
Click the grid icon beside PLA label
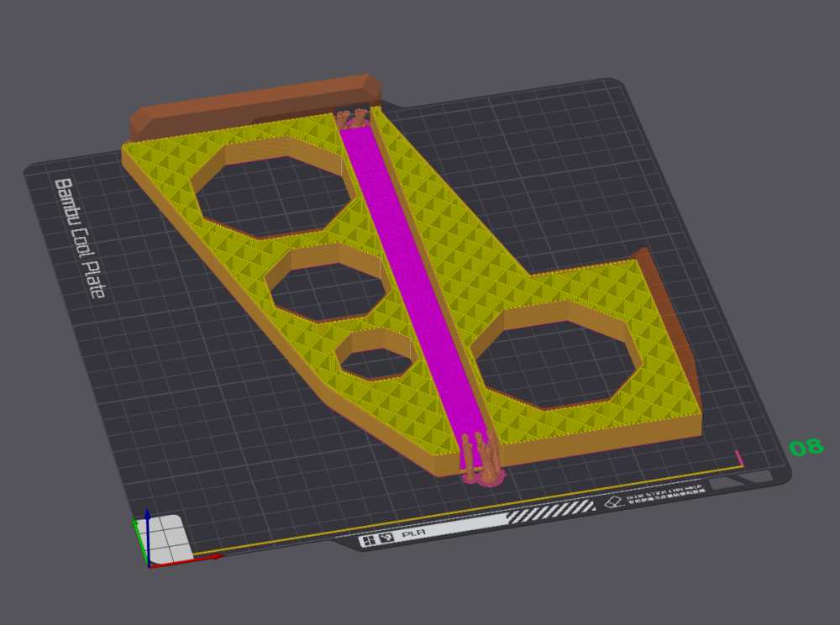[368, 540]
